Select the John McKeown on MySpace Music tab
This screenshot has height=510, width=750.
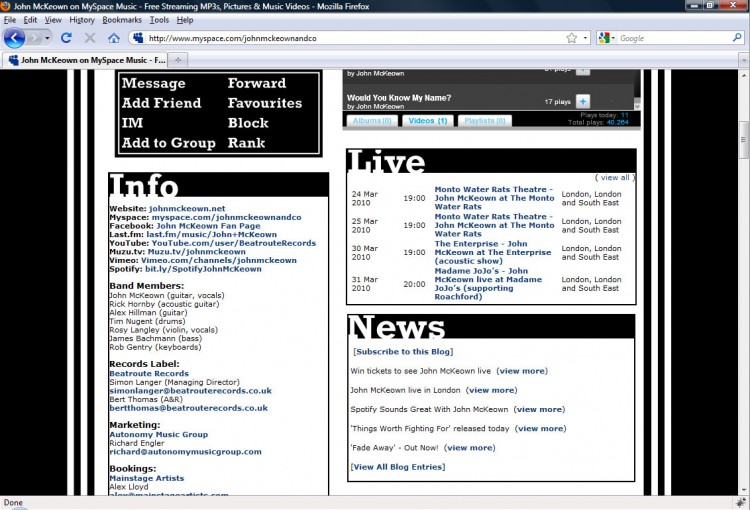tap(85, 60)
